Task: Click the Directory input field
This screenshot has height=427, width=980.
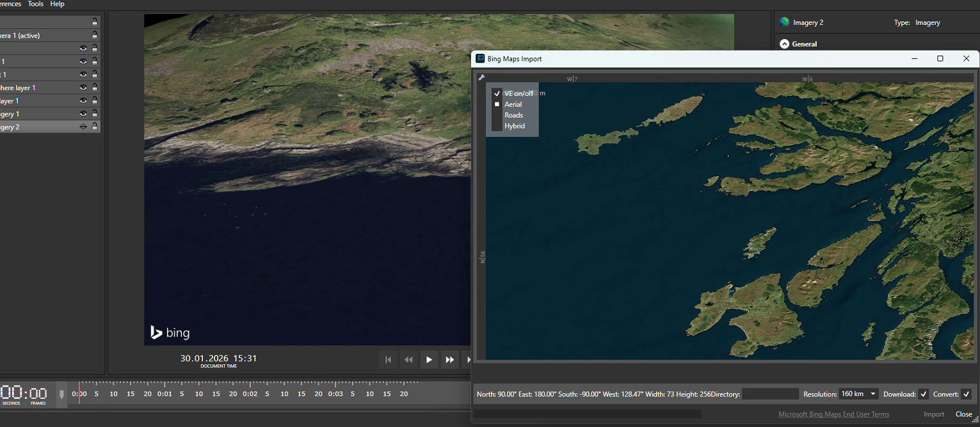Action: coord(770,394)
